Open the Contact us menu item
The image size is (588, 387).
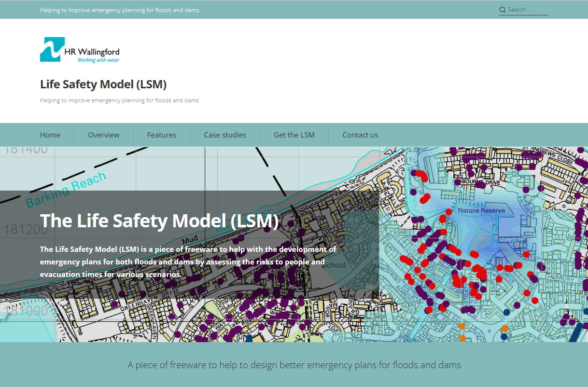(x=360, y=135)
